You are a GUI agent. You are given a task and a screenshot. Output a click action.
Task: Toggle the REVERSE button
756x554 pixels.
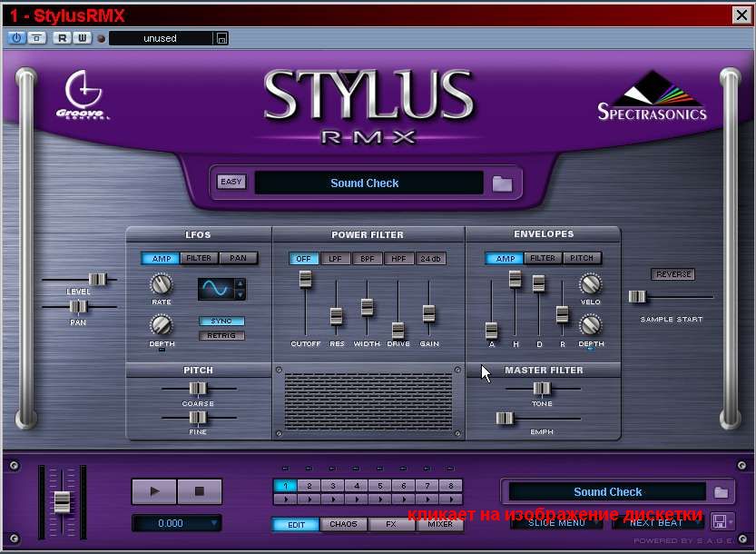click(673, 274)
